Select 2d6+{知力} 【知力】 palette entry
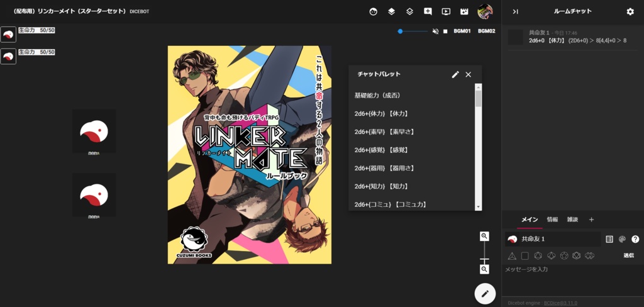Viewport: 644px width, 307px height. click(x=412, y=186)
